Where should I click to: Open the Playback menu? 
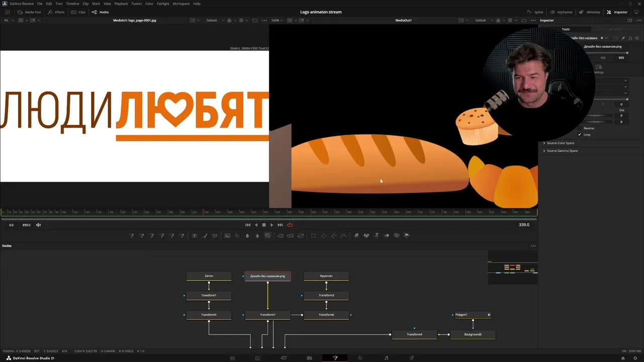121,4
